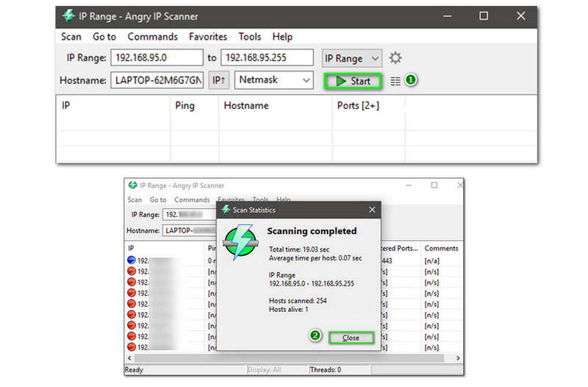The width and height of the screenshot is (588, 387).
Task: Open the Go to menu in upper window
Action: [x=104, y=37]
